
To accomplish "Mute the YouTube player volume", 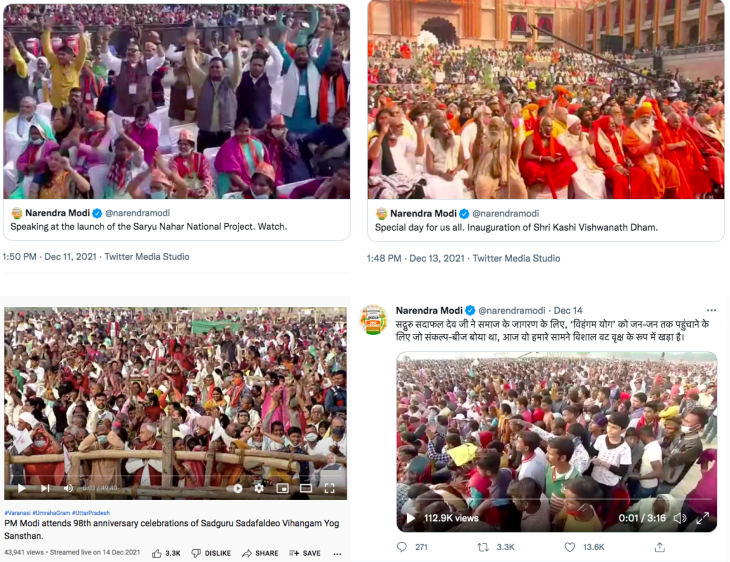I will (68, 488).
